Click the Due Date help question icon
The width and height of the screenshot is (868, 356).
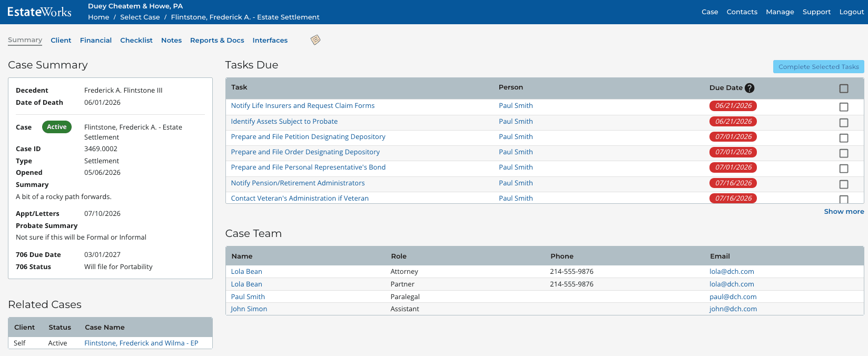(x=749, y=88)
